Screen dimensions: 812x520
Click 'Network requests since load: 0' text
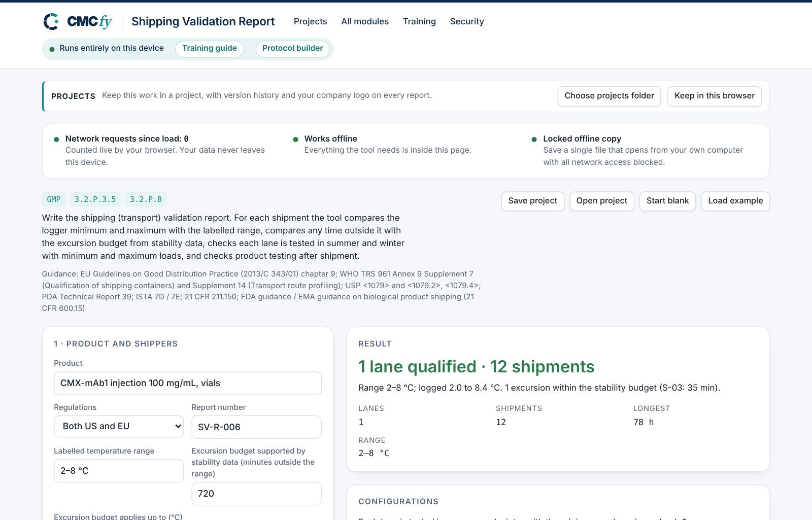click(x=127, y=138)
